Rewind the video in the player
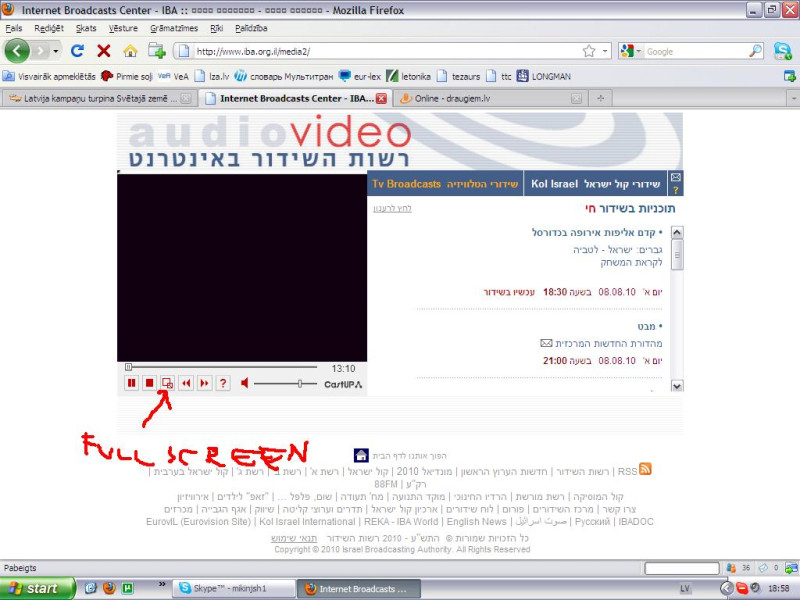 coord(186,383)
